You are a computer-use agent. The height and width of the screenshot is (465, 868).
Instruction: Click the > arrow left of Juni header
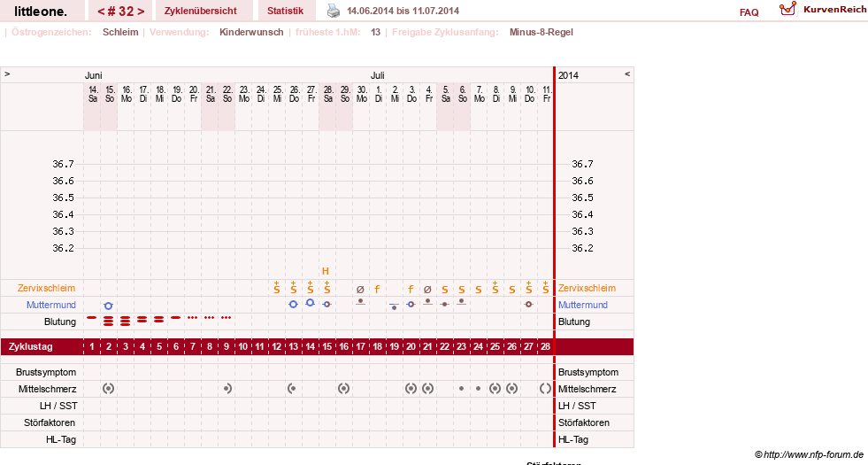coord(7,74)
